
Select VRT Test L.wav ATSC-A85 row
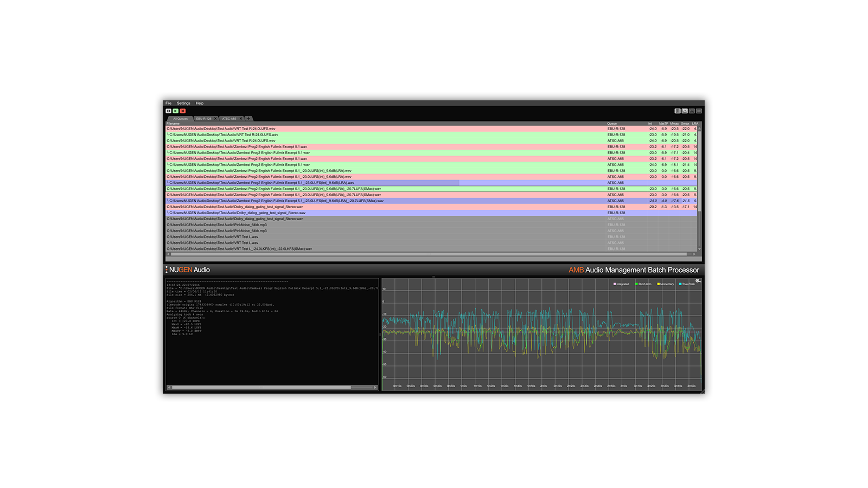431,243
